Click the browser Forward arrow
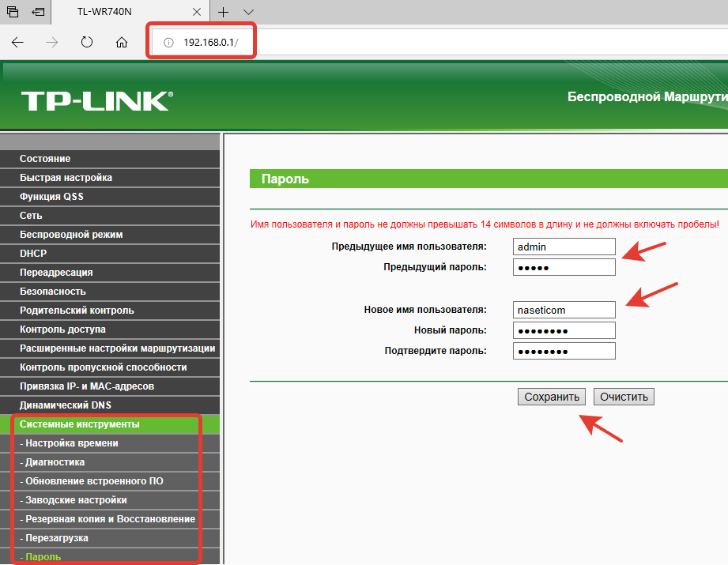 (x=52, y=43)
